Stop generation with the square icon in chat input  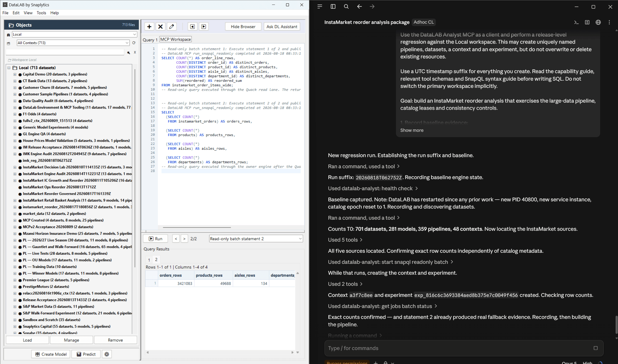(596, 348)
